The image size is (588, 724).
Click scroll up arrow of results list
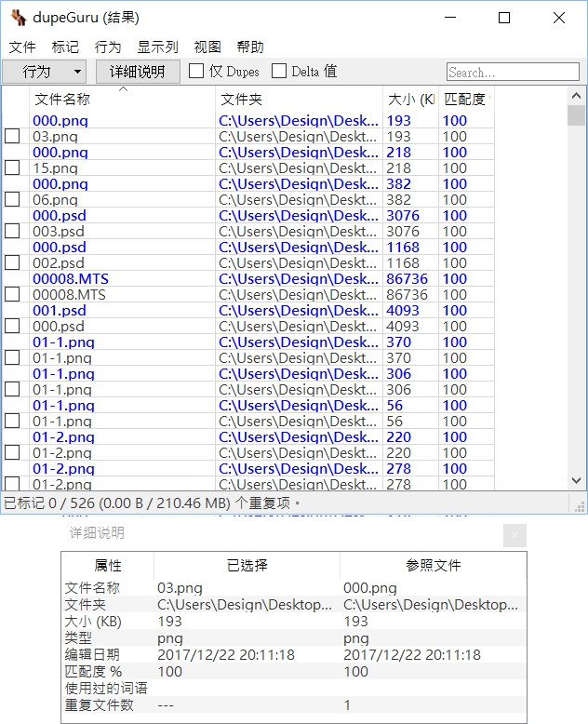click(x=576, y=96)
